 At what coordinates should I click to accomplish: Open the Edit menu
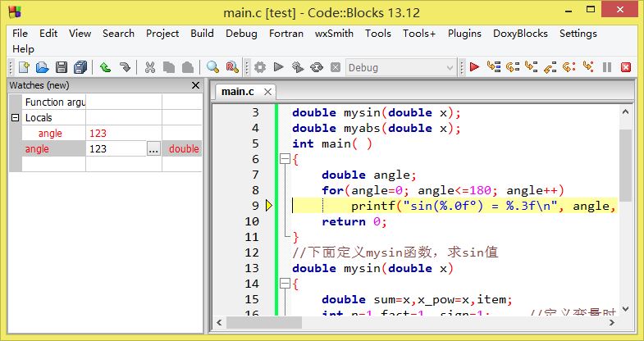(x=48, y=34)
